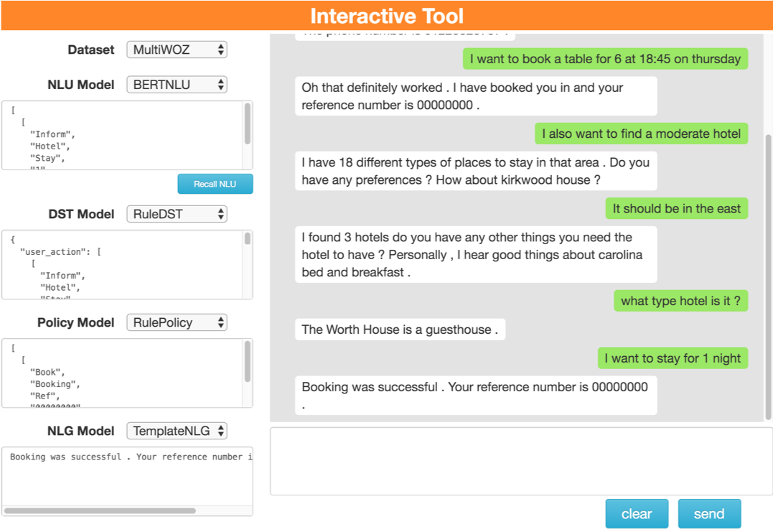Open the Dataset MultiWOZ dropdown

177,50
